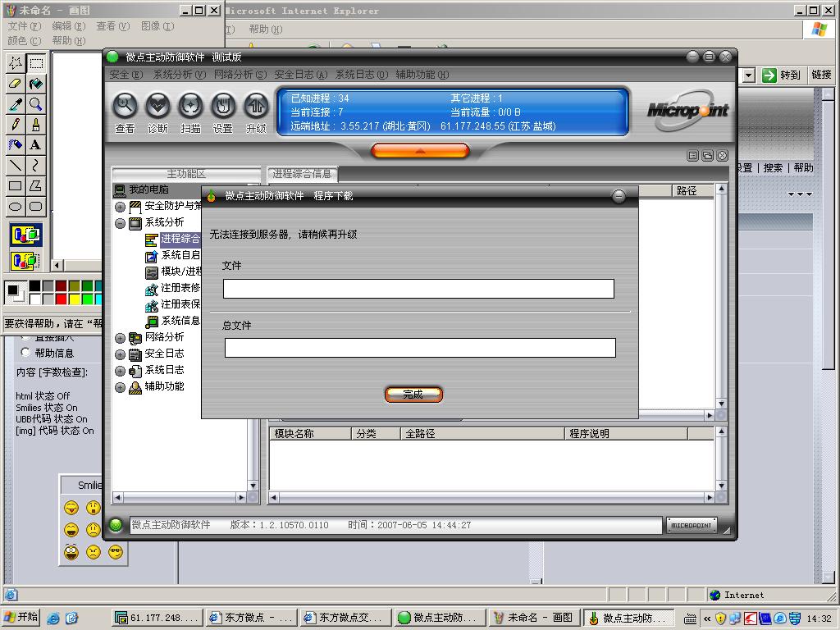Select the Airbrush spray tool

[x=15, y=144]
